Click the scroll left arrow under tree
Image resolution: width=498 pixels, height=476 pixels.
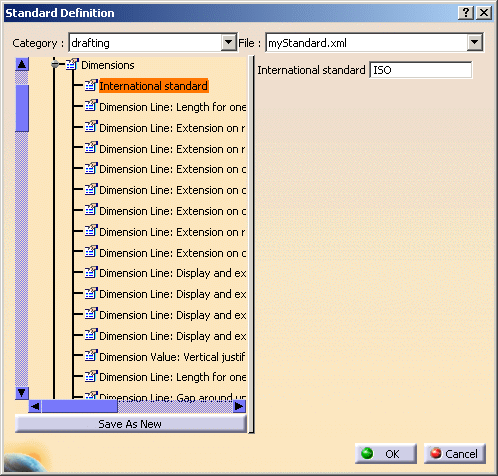[x=35, y=406]
